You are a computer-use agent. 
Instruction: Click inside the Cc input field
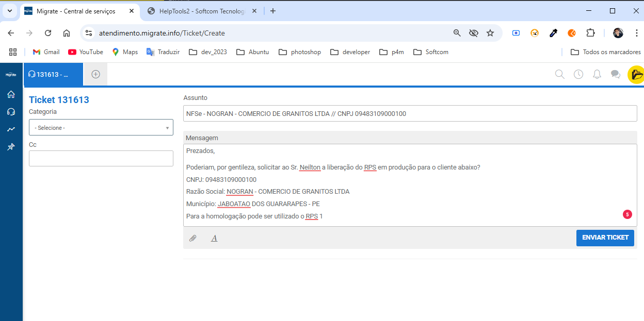(101, 158)
